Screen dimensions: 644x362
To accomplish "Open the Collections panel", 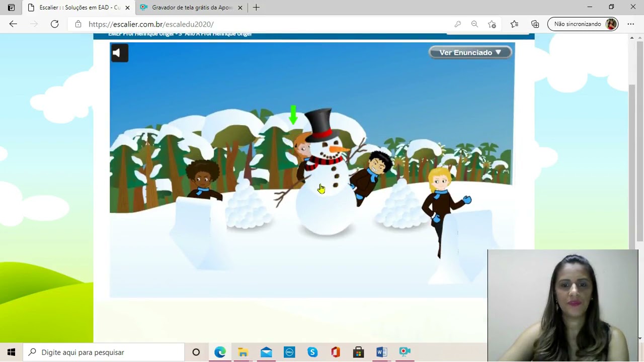I will click(535, 24).
